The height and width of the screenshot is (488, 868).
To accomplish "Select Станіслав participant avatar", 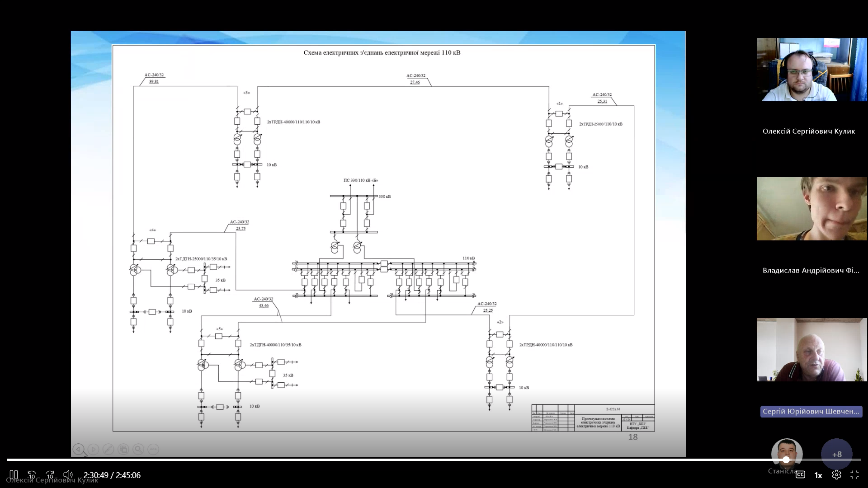I will tap(787, 454).
